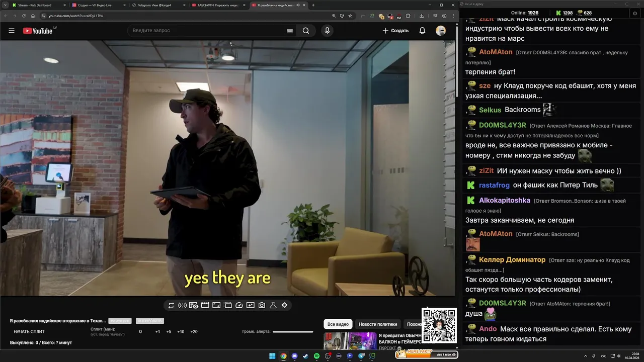Open the chat window settings gear
Viewport: 644px width, 362px height.
tap(635, 13)
